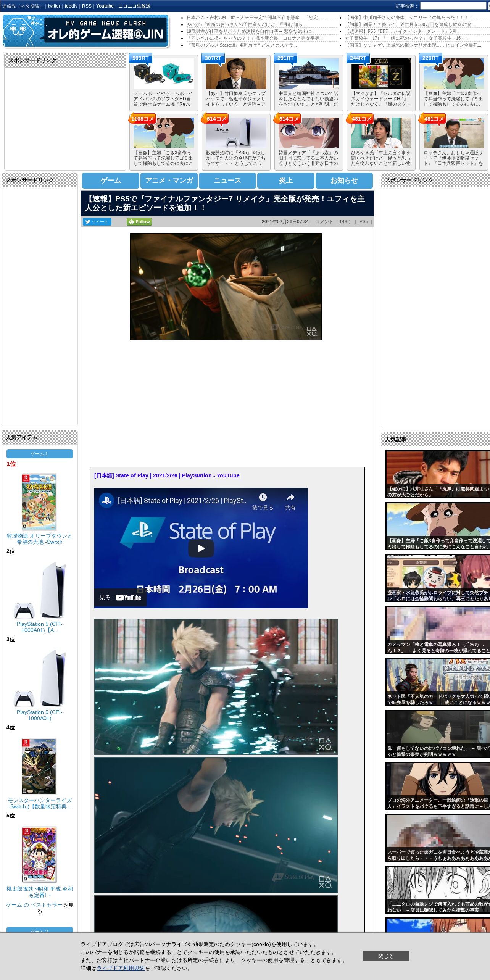Click the PlayStation 5 (CFI-1000A01)【A... link

pyautogui.click(x=40, y=627)
